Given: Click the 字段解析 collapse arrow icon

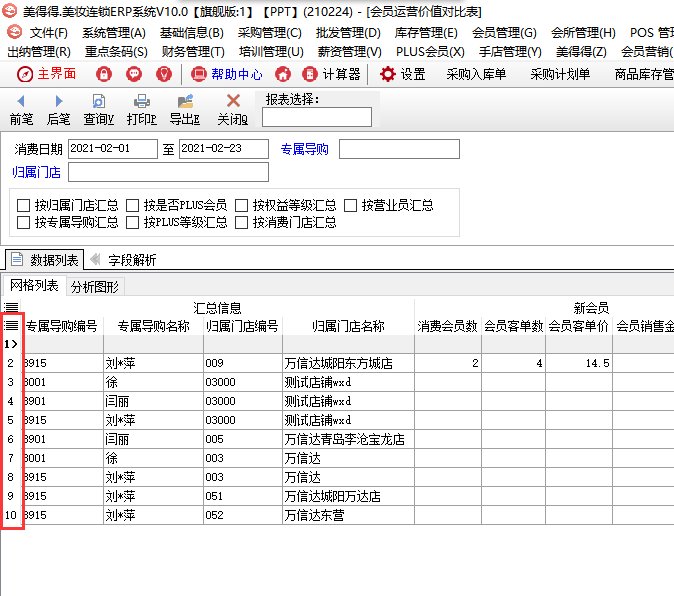Looking at the screenshot, I should pyautogui.click(x=95, y=259).
